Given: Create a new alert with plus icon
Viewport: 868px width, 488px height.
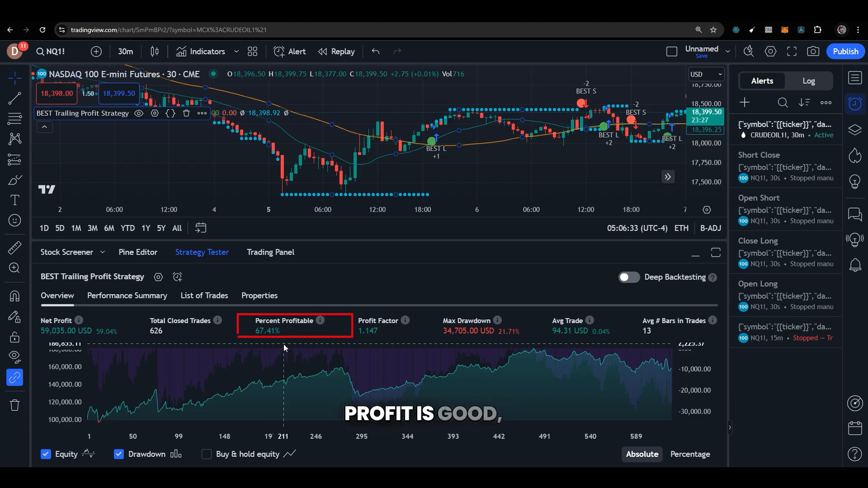Looking at the screenshot, I should click(745, 103).
